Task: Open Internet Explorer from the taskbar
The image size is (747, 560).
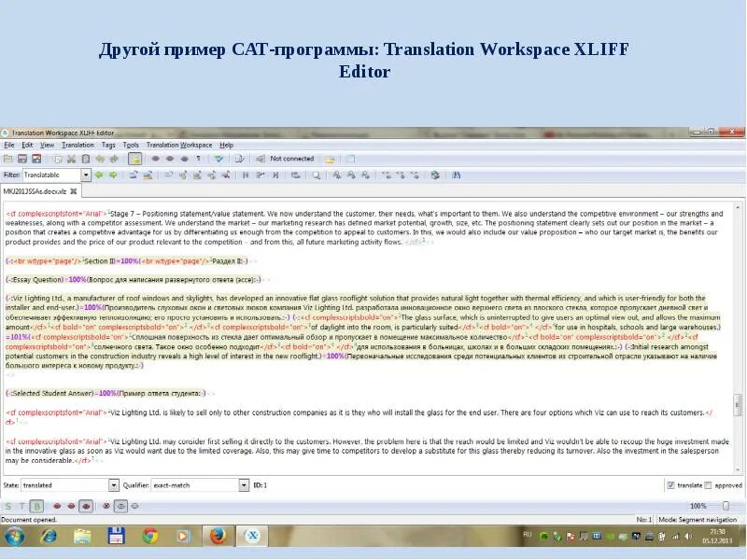Action: (49, 537)
